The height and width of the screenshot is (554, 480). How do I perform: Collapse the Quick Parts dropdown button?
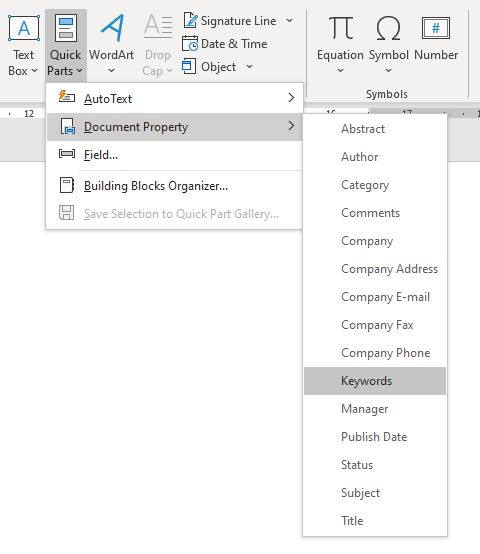click(x=66, y=46)
